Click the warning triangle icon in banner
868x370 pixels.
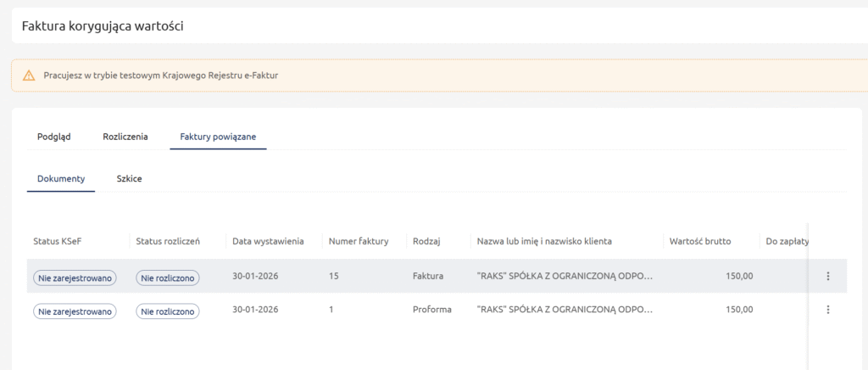click(29, 76)
